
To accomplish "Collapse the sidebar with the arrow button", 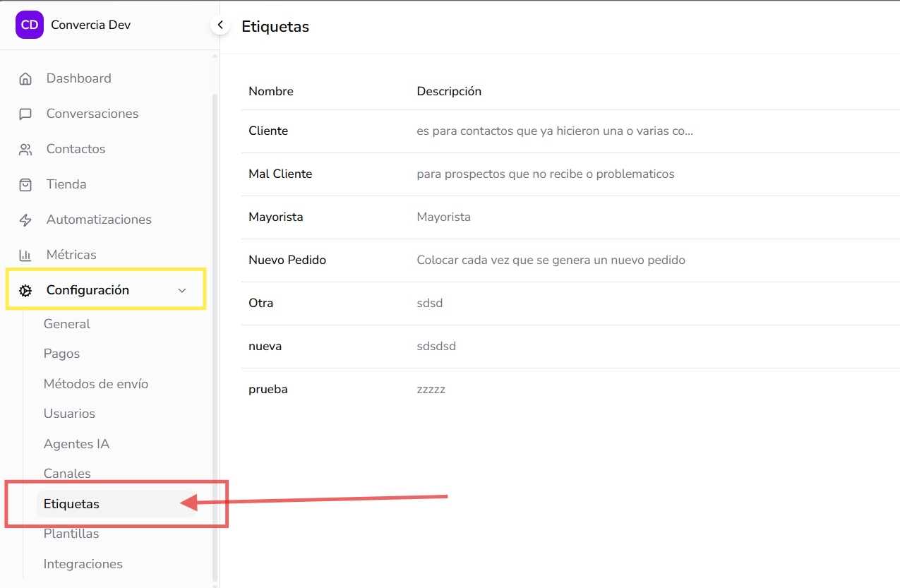I will pos(220,25).
